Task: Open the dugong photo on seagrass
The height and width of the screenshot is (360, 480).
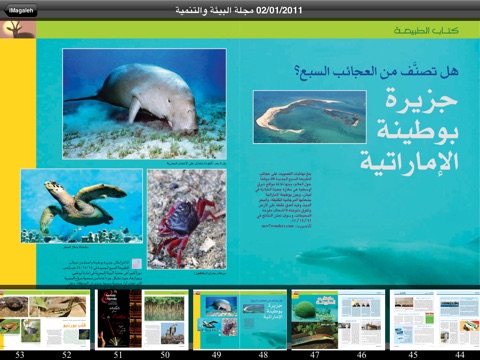Action: [x=145, y=104]
